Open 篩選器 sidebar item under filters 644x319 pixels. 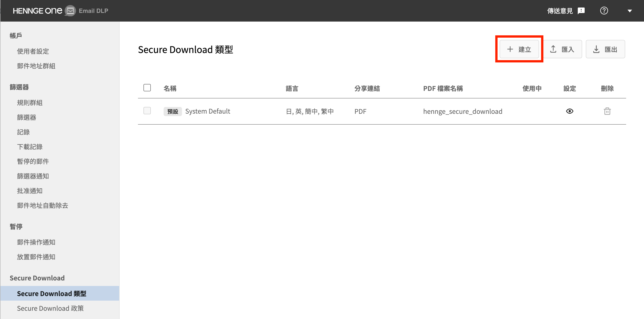[27, 117]
